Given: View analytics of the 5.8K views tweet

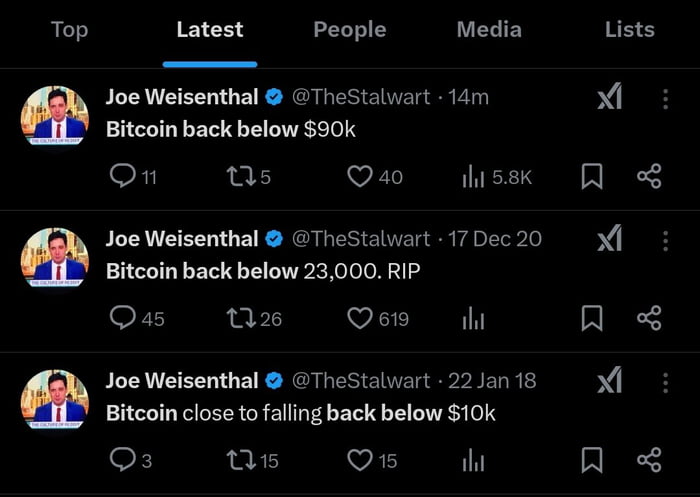Looking at the screenshot, I should (474, 177).
